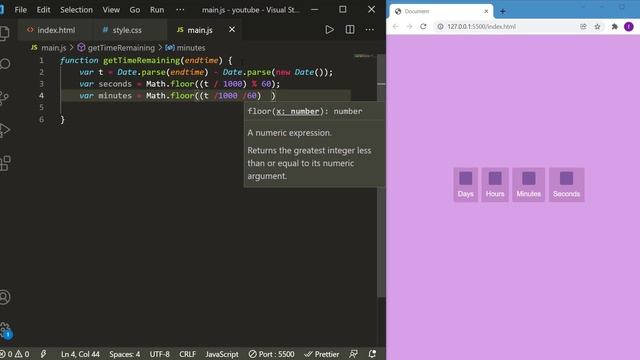Open the Run and Debug view
Screen dimensions: 640x360
click(x=4, y=130)
